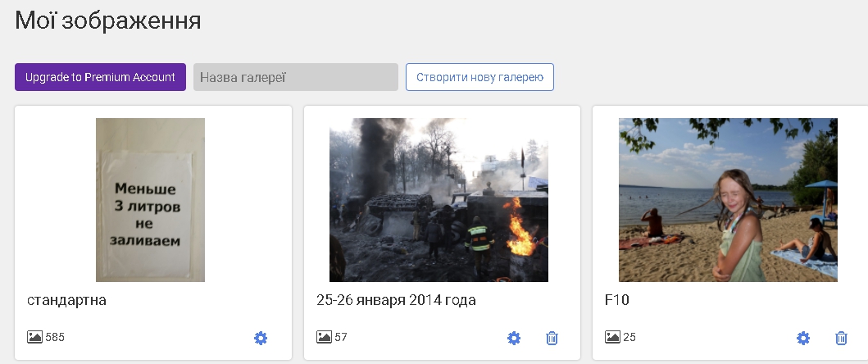Click the стандартна gallery title
Screen dimensions: 868x364
click(66, 300)
